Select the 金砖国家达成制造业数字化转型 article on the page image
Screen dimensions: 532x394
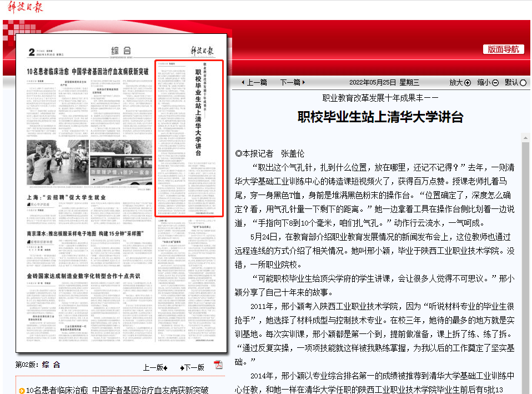pyautogui.click(x=83, y=276)
